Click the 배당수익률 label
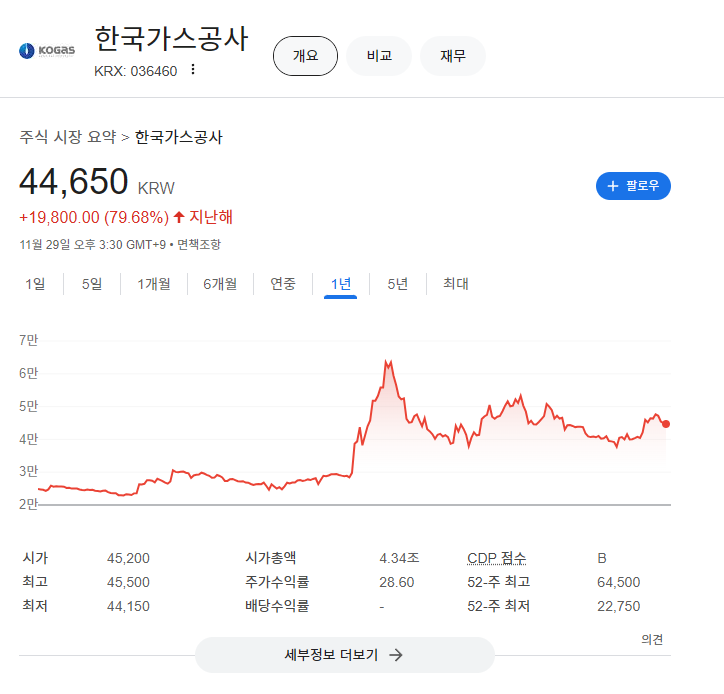 (277, 606)
